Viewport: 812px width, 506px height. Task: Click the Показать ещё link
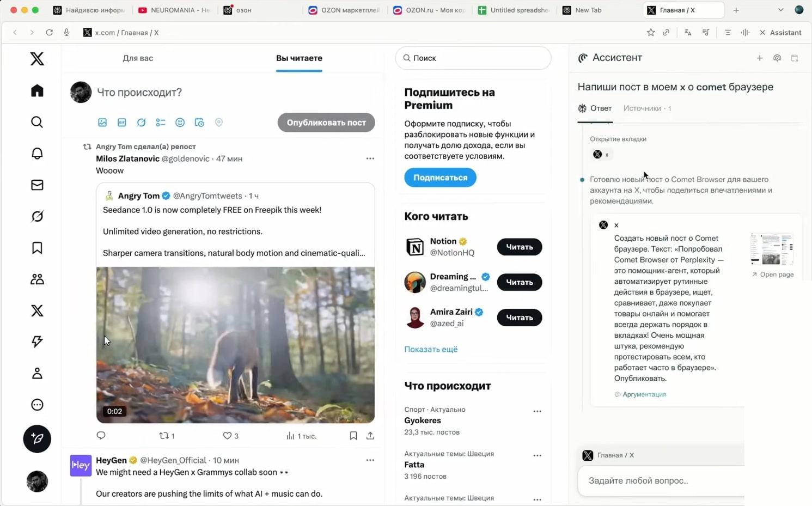click(x=431, y=349)
